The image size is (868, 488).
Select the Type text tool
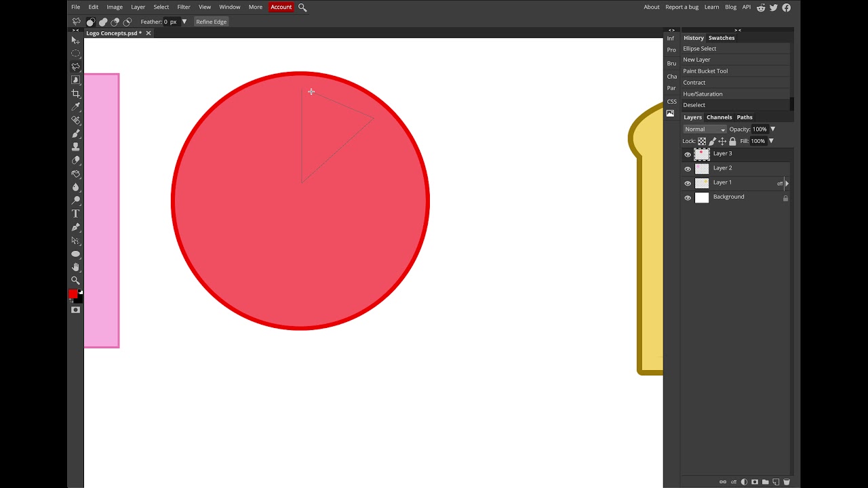[x=75, y=213]
